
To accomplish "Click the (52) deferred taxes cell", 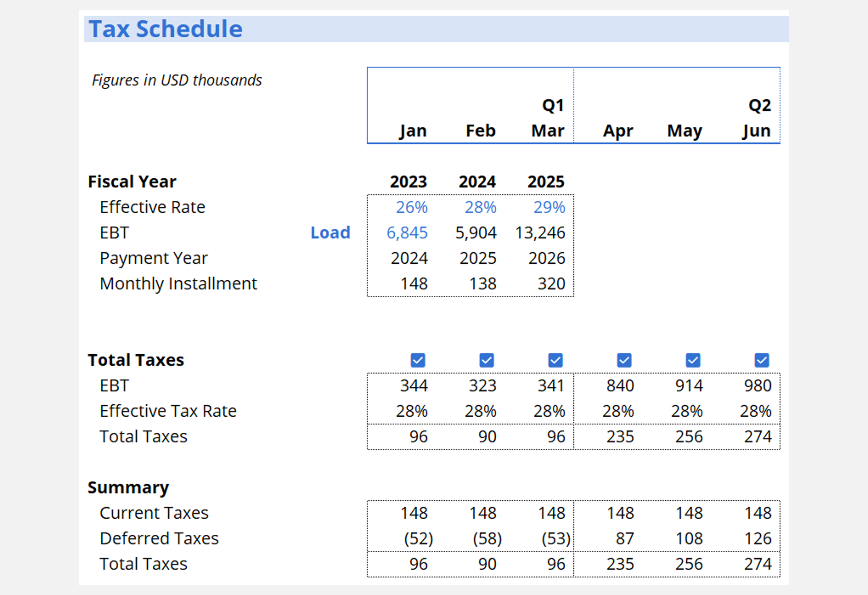I will pos(418,539).
